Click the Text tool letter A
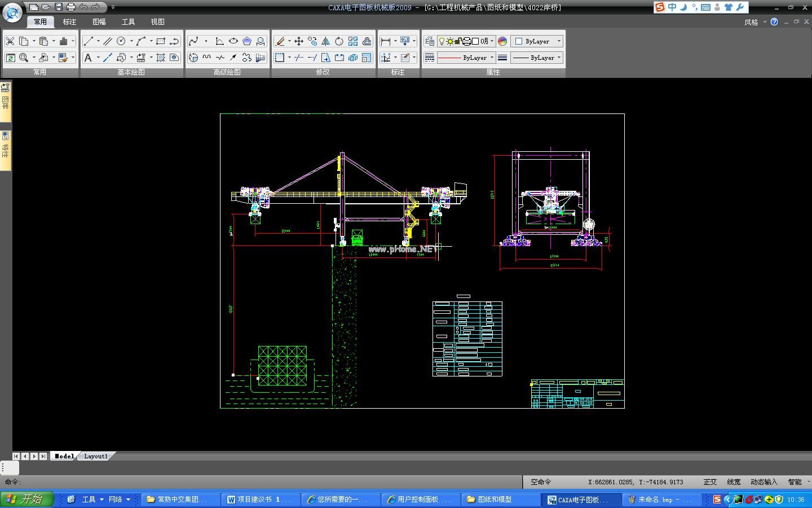The height and width of the screenshot is (508, 812). click(x=88, y=58)
